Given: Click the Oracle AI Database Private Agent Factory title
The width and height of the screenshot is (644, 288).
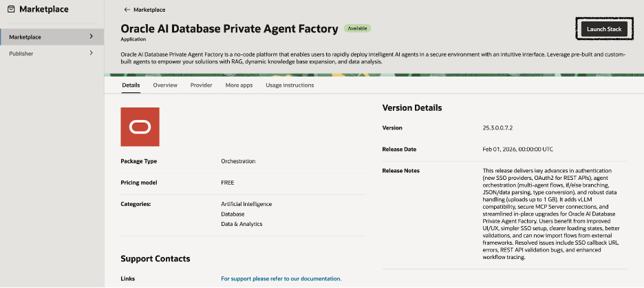Looking at the screenshot, I should [x=229, y=29].
